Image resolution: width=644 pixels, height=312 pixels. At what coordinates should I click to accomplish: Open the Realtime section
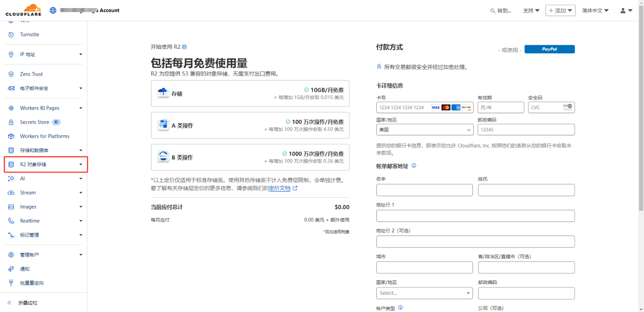(31, 220)
